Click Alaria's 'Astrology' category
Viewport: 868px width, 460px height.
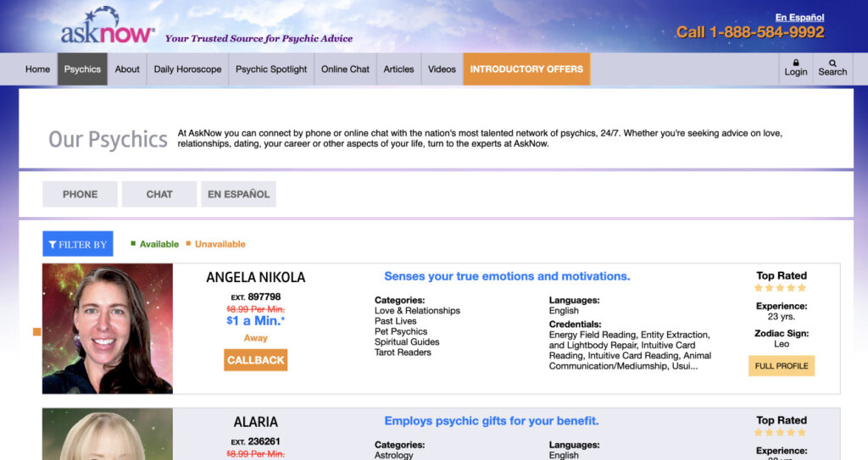[x=393, y=455]
